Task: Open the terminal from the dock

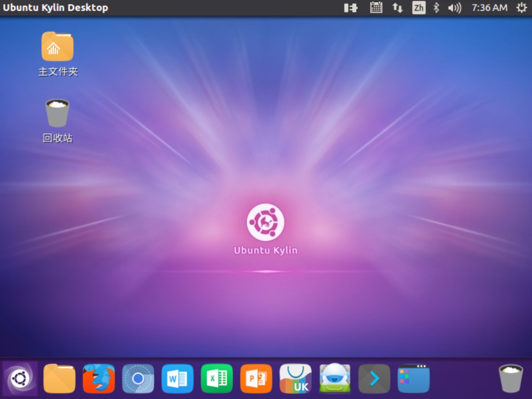Action: (374, 378)
